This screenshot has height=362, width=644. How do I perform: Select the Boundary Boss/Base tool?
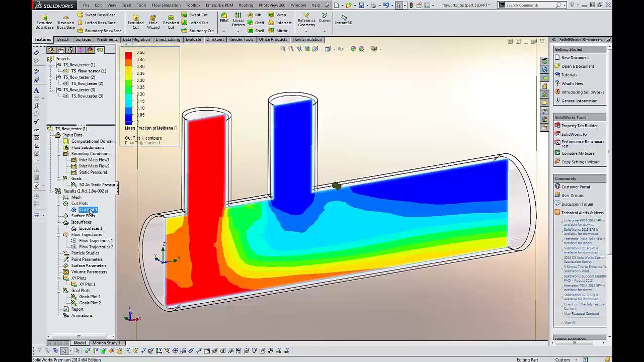pyautogui.click(x=99, y=31)
